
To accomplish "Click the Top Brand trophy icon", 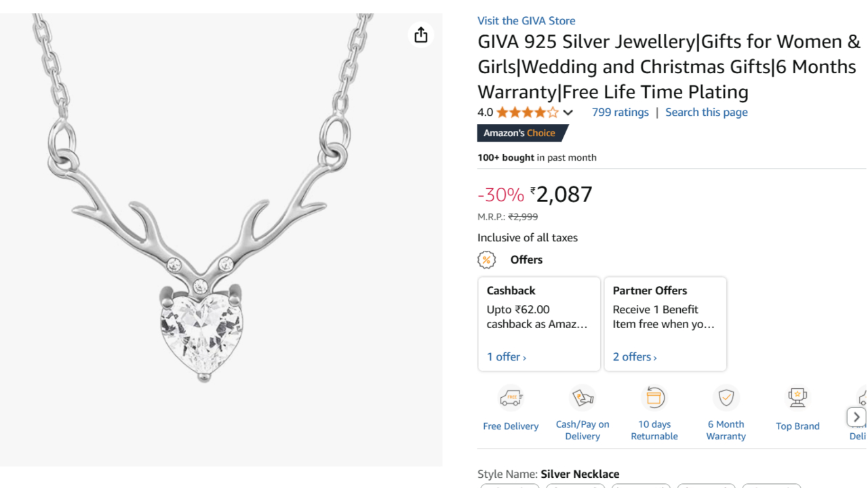I will (x=797, y=398).
